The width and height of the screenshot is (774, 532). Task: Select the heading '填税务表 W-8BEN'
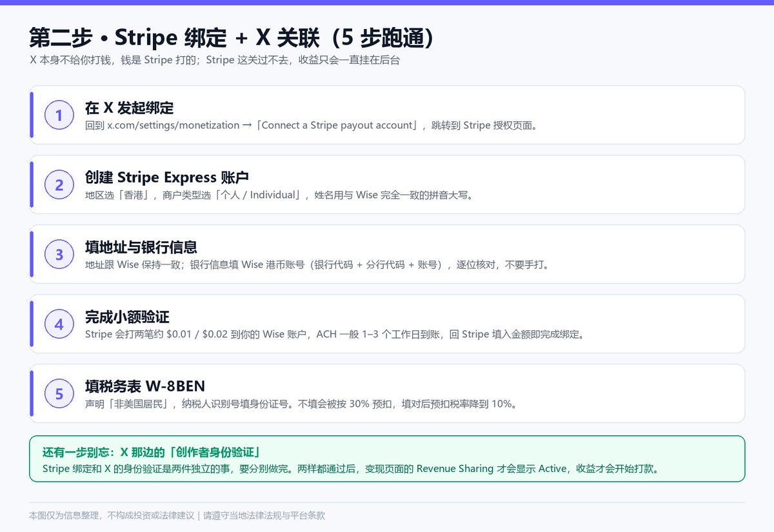click(145, 386)
